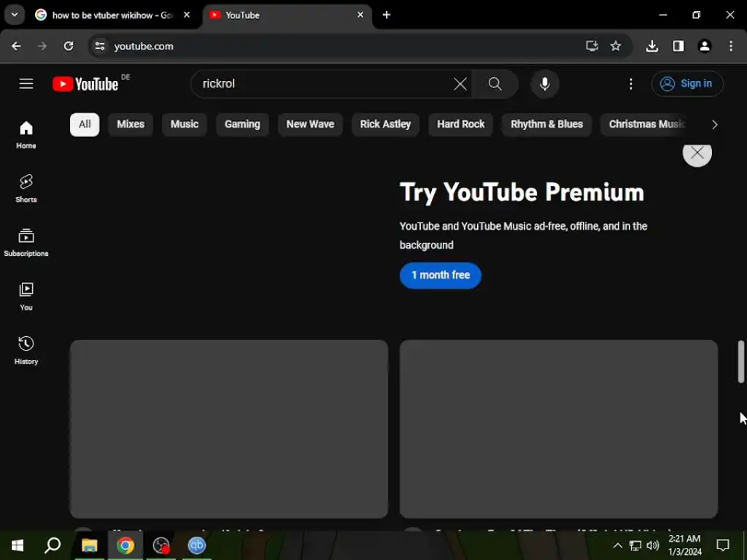Show more filter chips with right chevron
747x560 pixels.
click(x=714, y=125)
